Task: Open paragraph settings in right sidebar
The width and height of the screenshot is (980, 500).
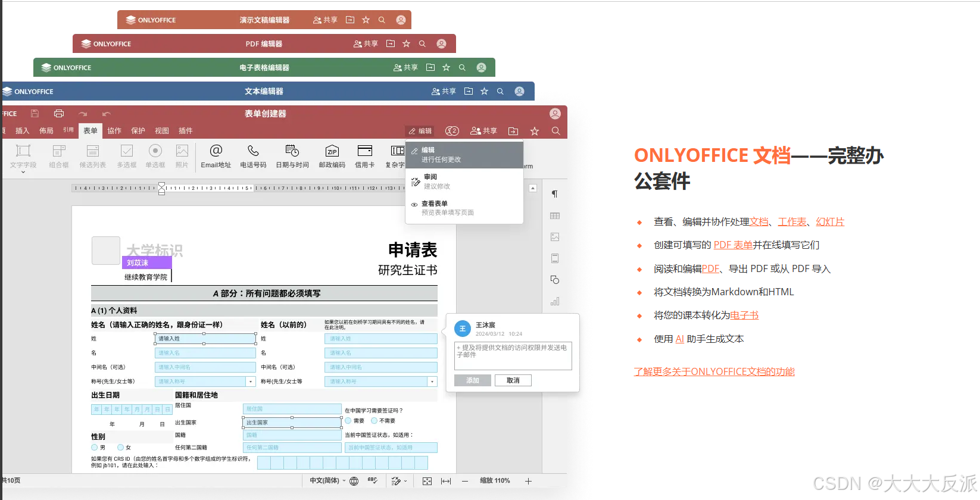Action: (x=555, y=194)
